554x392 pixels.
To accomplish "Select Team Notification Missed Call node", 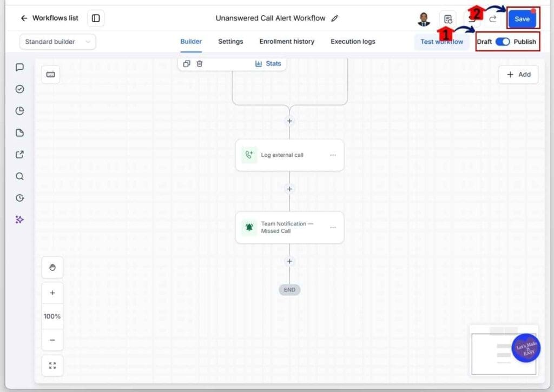I will pos(289,228).
